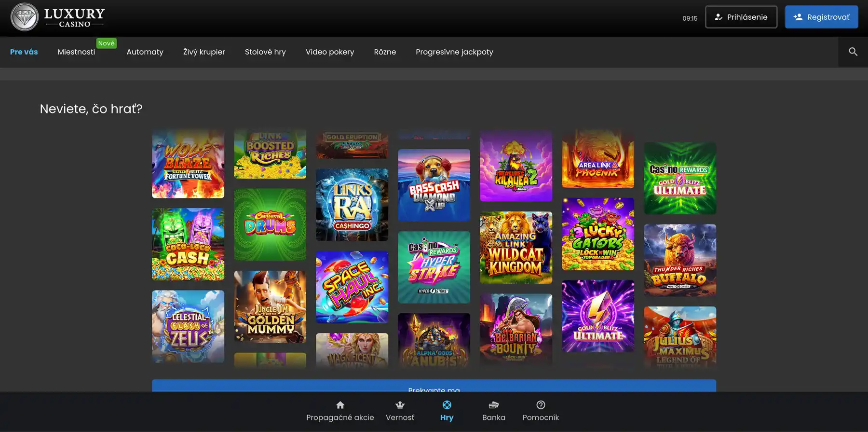Open Banka wallet icon
Viewport: 868px width, 432px height.
pos(493,405)
